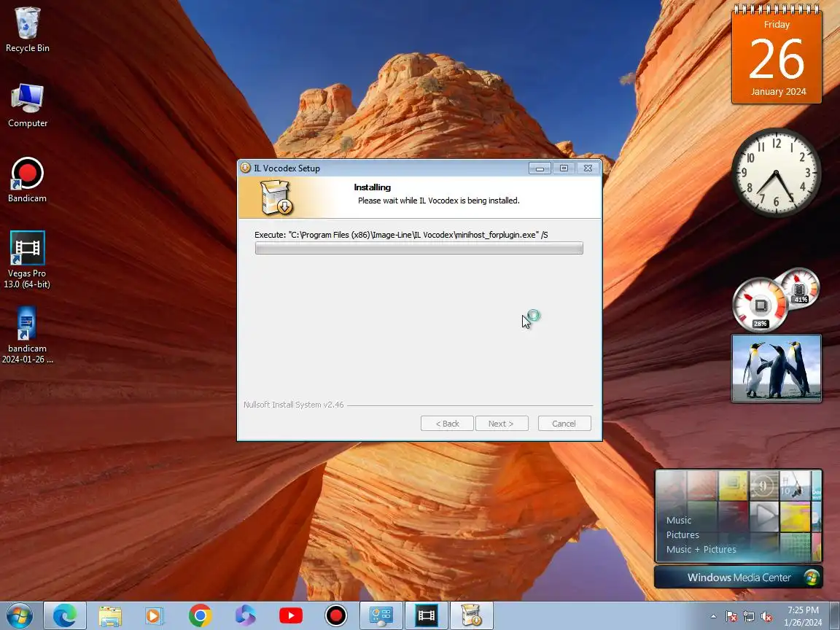Click the Nullsoft Install System v2.46 label
Screen dimensions: 840x630
point(294,405)
